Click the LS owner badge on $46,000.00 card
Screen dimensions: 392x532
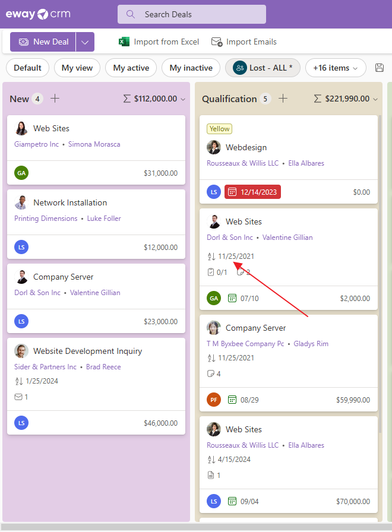(x=21, y=423)
